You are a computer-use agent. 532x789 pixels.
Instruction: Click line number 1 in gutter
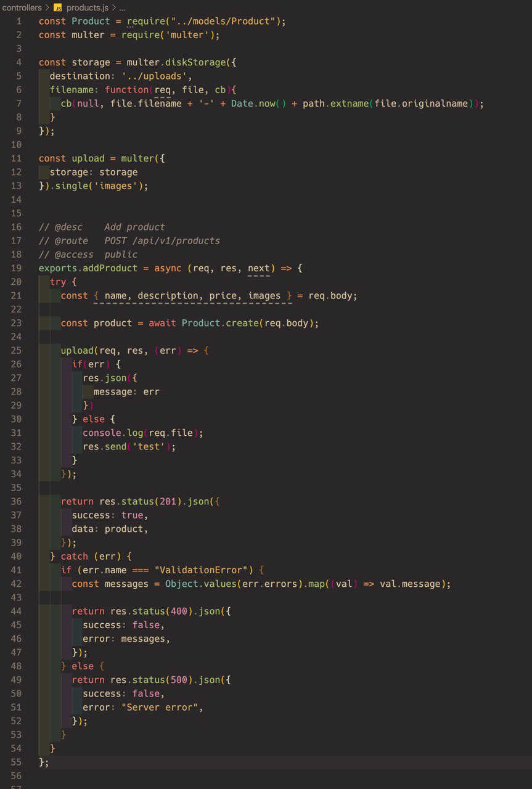[18, 21]
